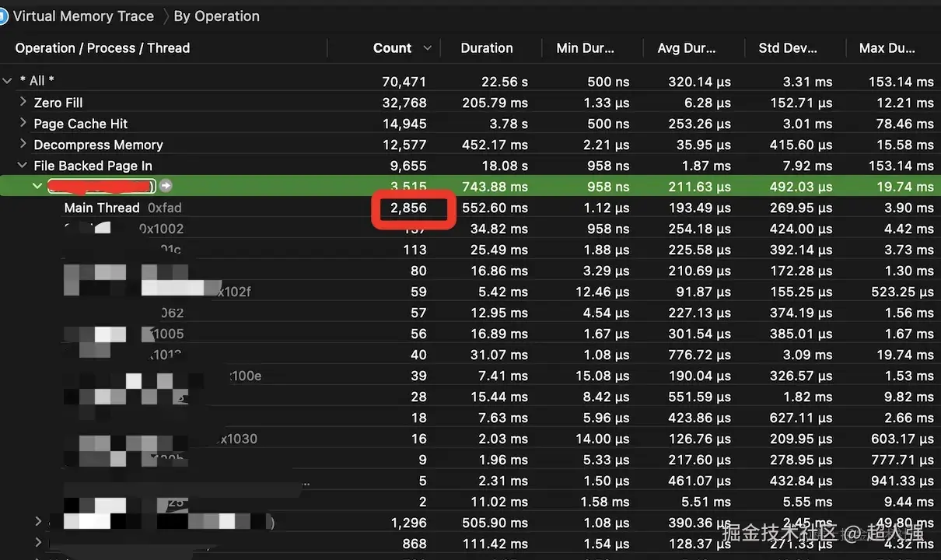Click the max duration 523.25 µs
941x560 pixels.
(901, 292)
